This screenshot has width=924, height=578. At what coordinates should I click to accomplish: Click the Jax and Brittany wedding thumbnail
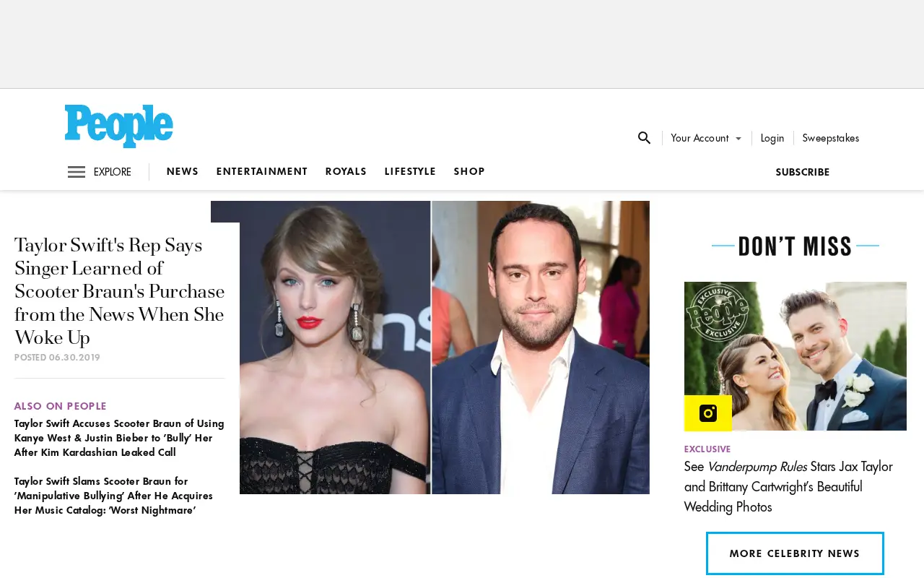click(796, 356)
